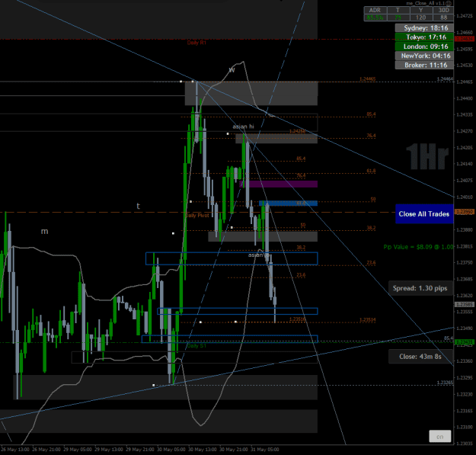The image size is (476, 455).
Task: Click 30 May 21:00 on time axis
Action: click(x=234, y=450)
